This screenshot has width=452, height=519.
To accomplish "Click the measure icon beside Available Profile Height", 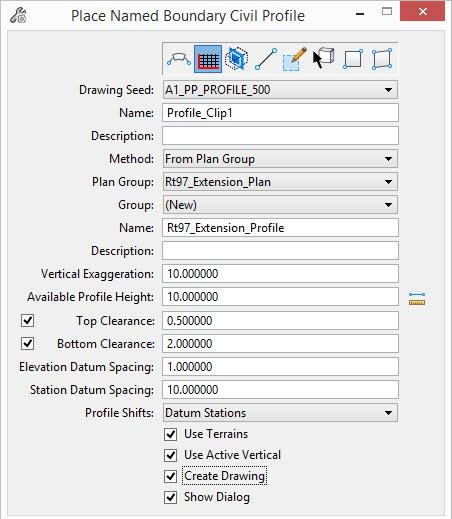I will click(417, 299).
